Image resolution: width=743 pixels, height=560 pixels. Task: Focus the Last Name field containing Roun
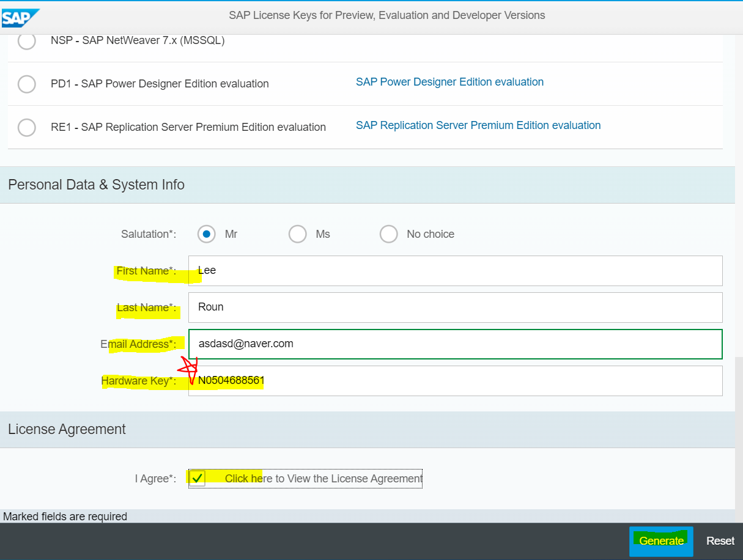456,308
